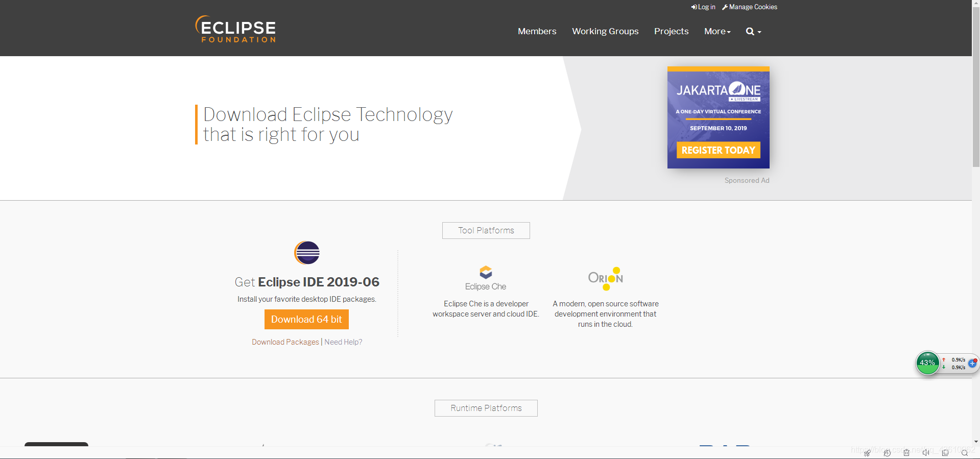Click "A modern, open source software" description

pyautogui.click(x=606, y=314)
